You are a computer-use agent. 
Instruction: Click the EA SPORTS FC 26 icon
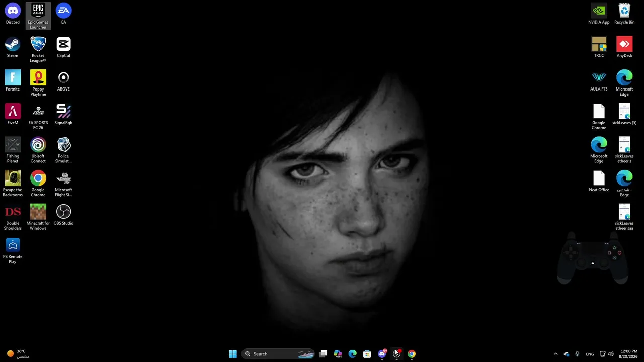[38, 117]
